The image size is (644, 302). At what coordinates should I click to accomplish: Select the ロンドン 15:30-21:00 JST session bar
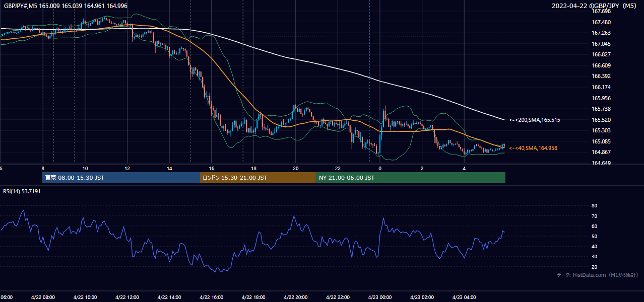258,178
